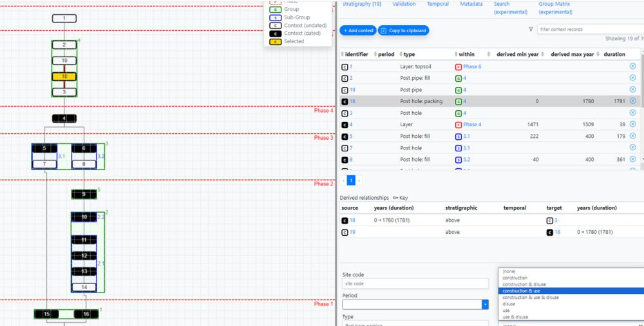Remove context 6 Post hole fill row
The image size is (644, 326).
632,159
